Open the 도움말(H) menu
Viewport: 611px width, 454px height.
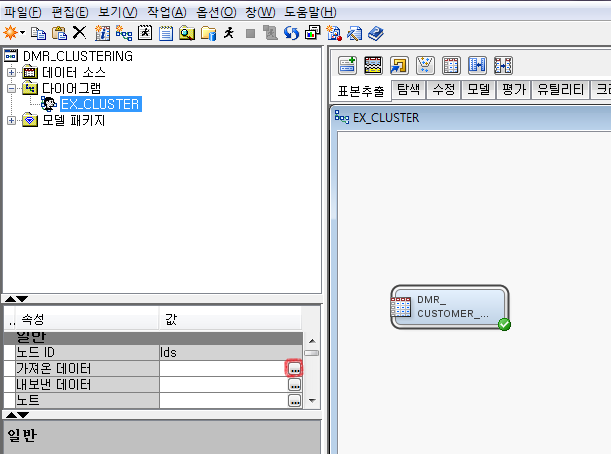[311, 12]
